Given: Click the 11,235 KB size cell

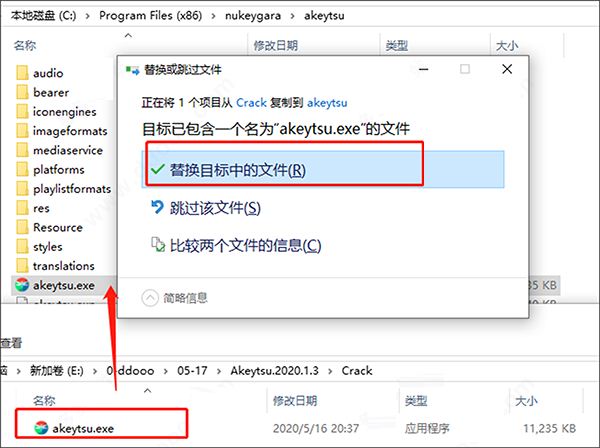Looking at the screenshot, I should click(x=549, y=428).
